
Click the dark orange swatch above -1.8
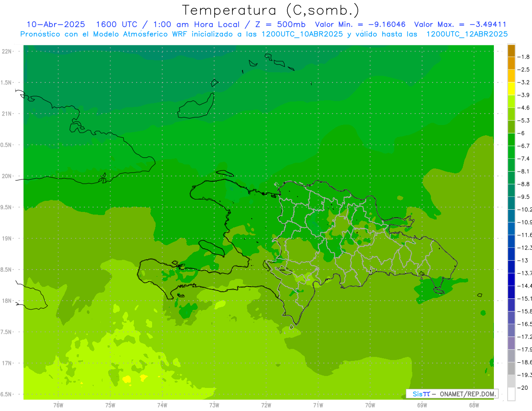click(511, 51)
